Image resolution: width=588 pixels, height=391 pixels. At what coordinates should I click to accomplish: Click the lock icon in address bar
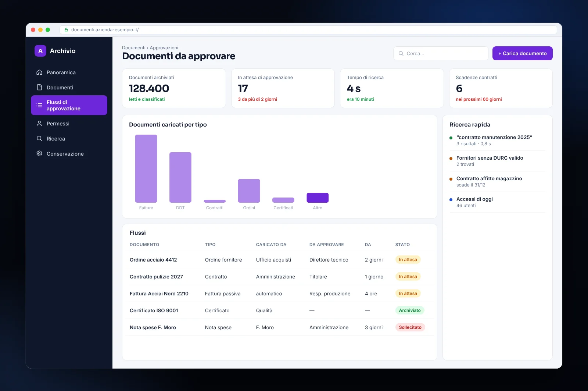67,30
